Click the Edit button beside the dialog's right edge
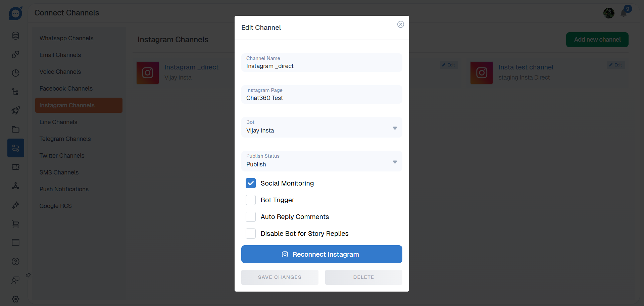 (x=449, y=65)
